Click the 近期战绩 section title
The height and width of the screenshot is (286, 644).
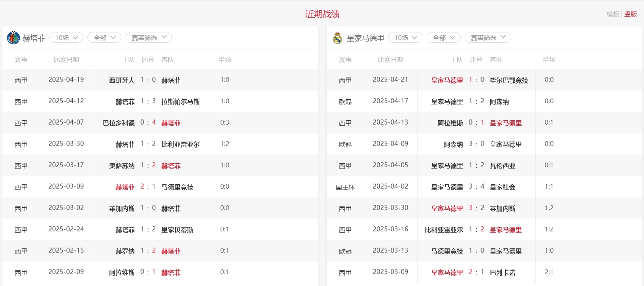[322, 14]
